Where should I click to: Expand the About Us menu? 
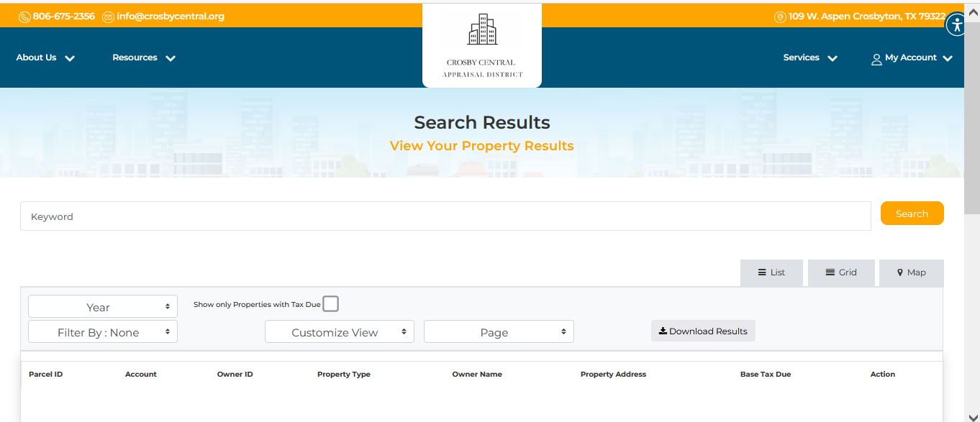[45, 58]
